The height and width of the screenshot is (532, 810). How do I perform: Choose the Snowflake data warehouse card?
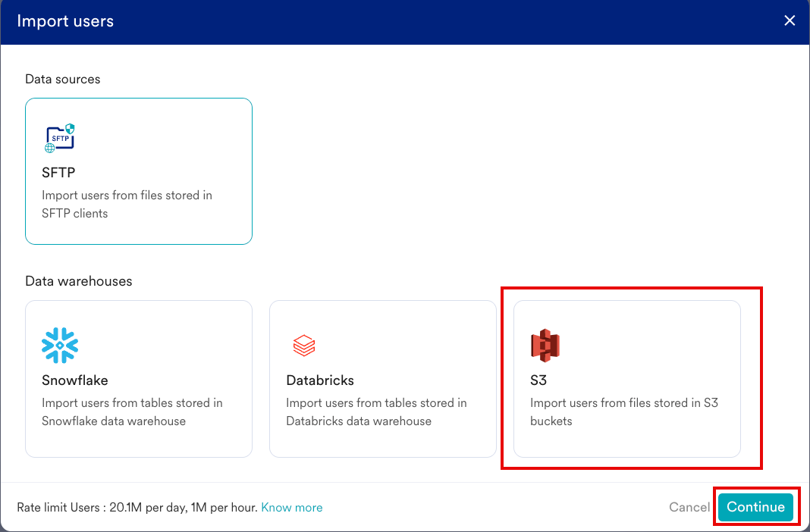pos(139,379)
